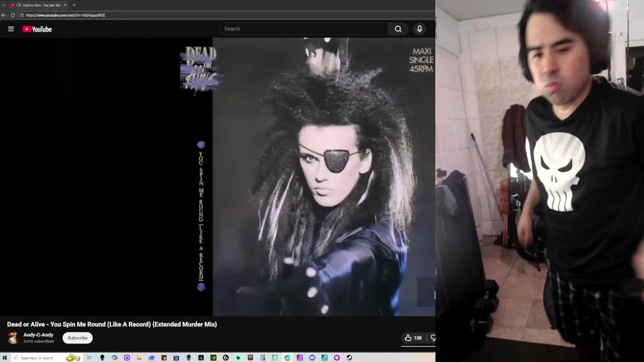Screen dimensions: 644x362
Task: Mute the tab via speaker icon
Action: click(19, 5)
